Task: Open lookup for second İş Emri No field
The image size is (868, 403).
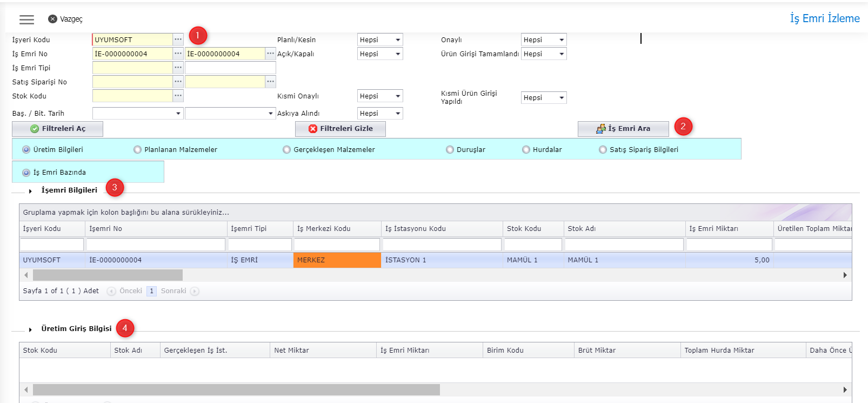Action: pyautogui.click(x=270, y=54)
